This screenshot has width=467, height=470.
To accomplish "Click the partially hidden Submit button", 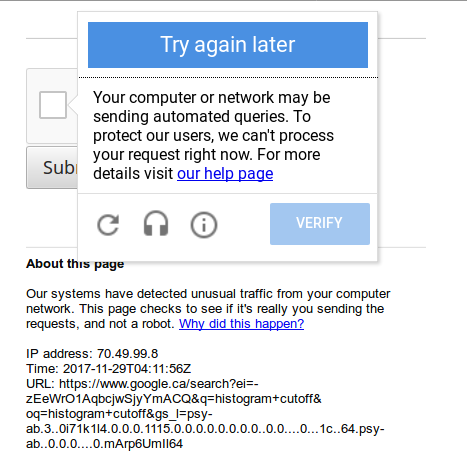I will pos(52,167).
